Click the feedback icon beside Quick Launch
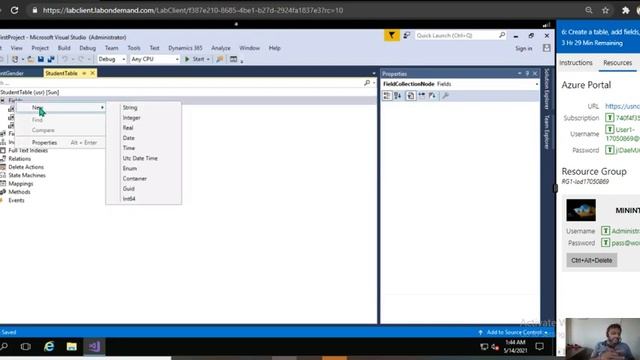640x360 pixels. (407, 36)
